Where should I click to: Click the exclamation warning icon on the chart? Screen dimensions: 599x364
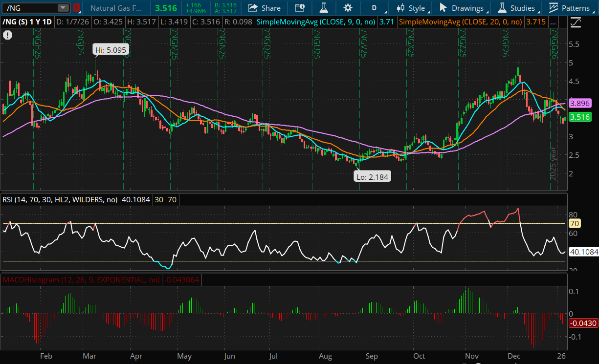(7, 35)
